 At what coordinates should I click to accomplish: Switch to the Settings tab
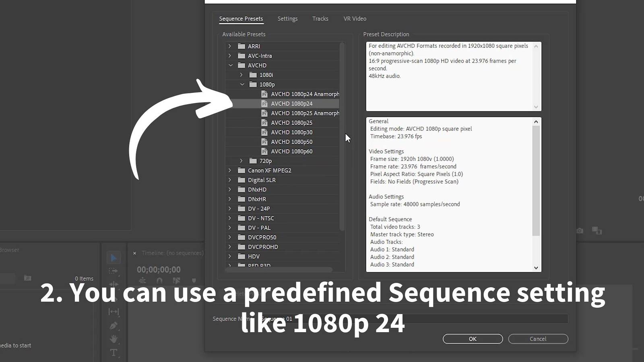pyautogui.click(x=287, y=19)
